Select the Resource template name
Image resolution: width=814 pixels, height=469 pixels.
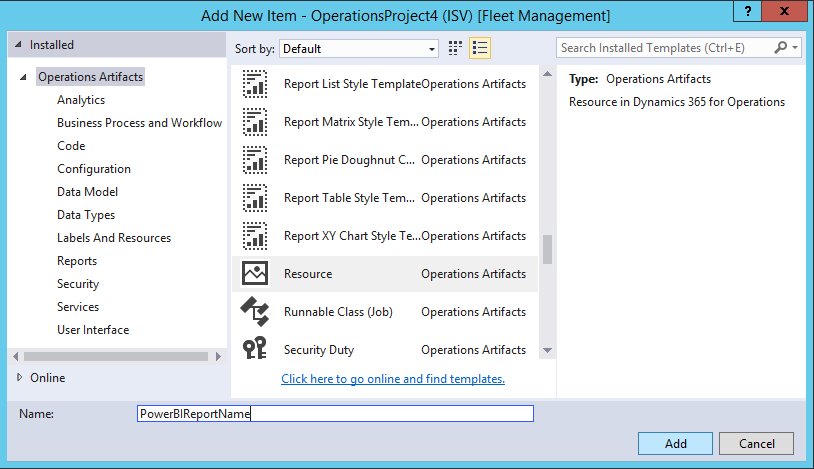click(308, 274)
